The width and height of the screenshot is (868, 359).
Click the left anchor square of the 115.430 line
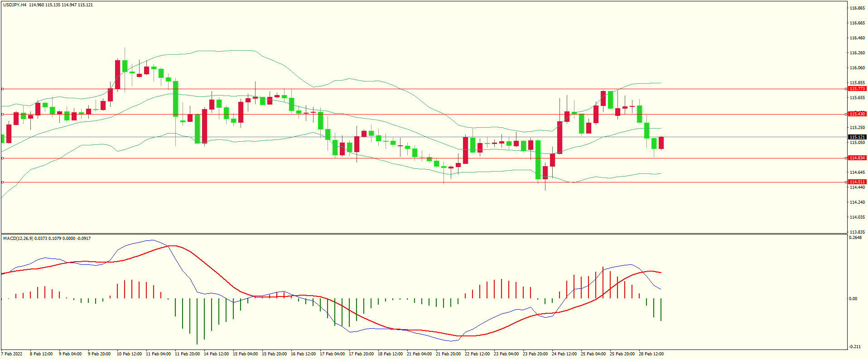click(2, 114)
